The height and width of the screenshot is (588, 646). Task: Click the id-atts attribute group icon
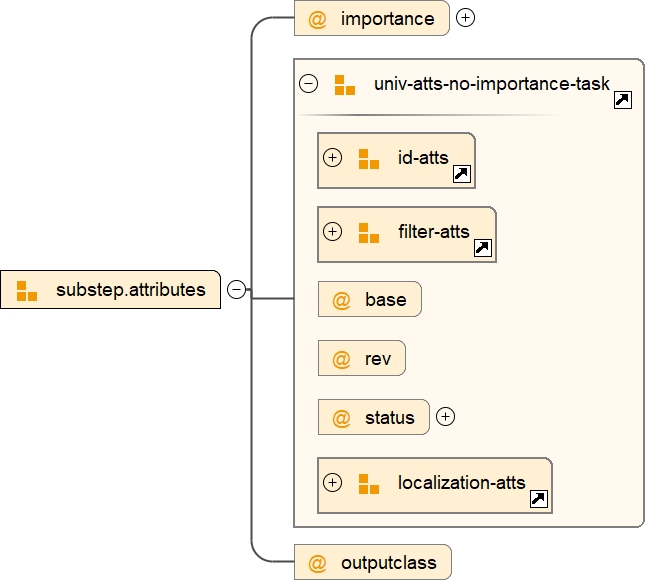click(369, 159)
